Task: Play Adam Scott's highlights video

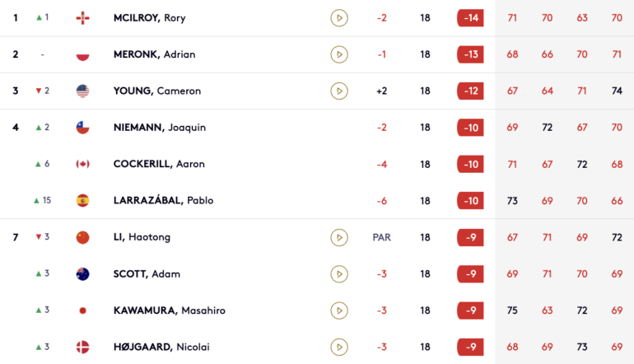Action: [x=339, y=273]
